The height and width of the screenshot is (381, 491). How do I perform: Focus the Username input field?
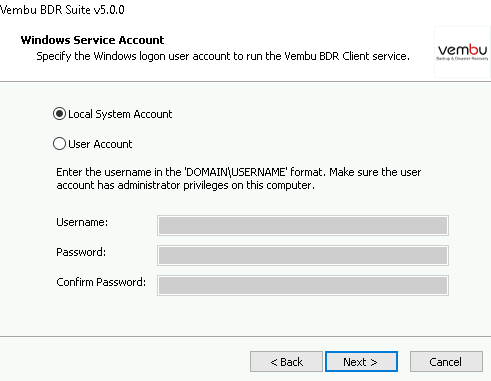(x=303, y=226)
